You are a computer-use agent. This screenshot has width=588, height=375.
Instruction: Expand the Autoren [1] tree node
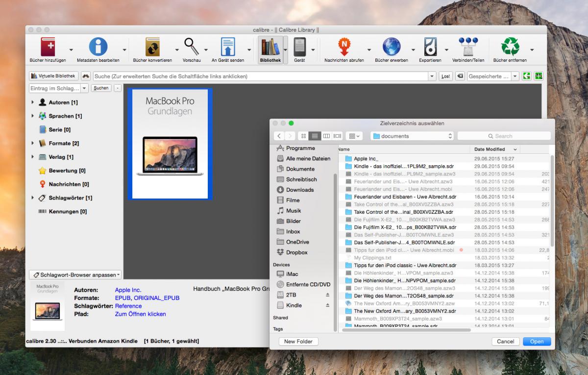[33, 102]
